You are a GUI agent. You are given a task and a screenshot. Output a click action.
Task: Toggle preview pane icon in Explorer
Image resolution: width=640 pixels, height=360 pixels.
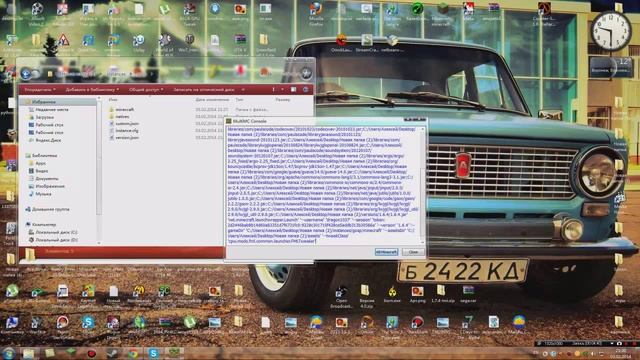click(x=293, y=89)
